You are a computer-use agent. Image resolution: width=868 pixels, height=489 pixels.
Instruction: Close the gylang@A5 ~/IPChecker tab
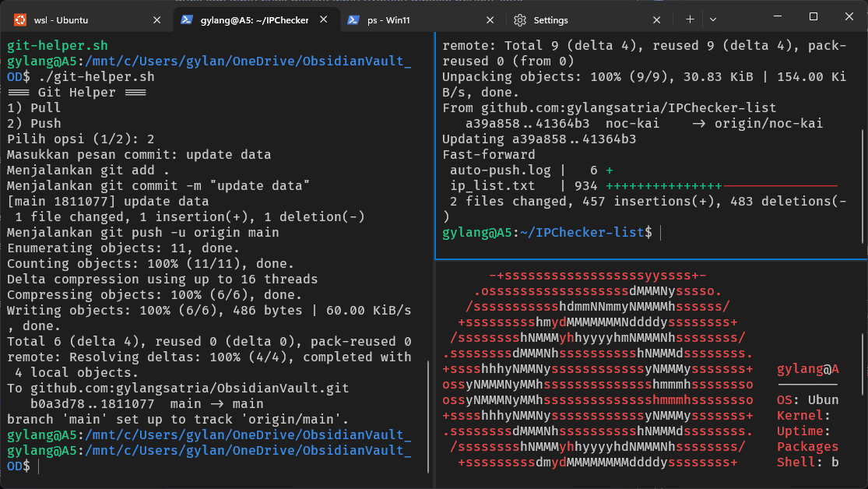323,19
